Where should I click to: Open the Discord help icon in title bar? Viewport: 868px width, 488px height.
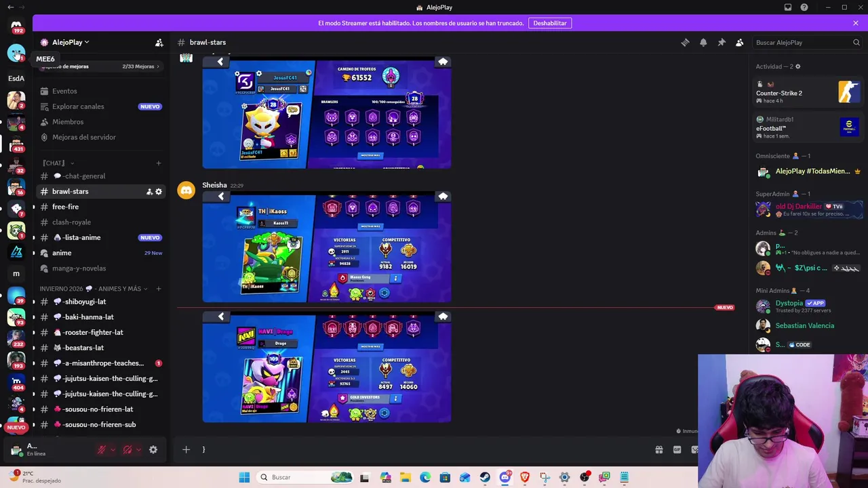pos(804,7)
